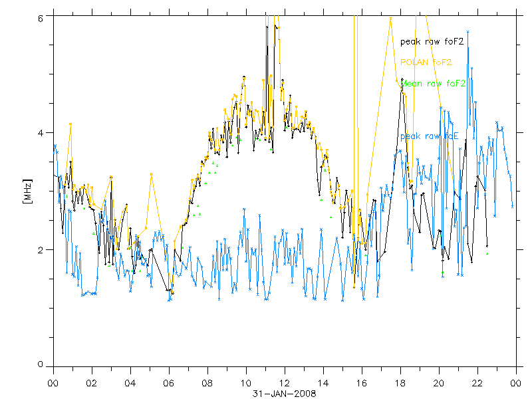Click the x-axis hour label 08
The width and height of the screenshot is (532, 399).
tap(207, 384)
